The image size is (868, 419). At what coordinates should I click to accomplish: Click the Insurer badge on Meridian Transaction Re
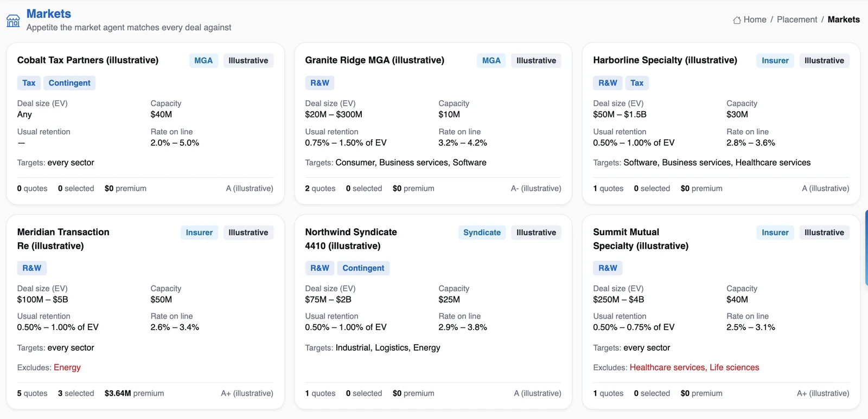tap(199, 233)
